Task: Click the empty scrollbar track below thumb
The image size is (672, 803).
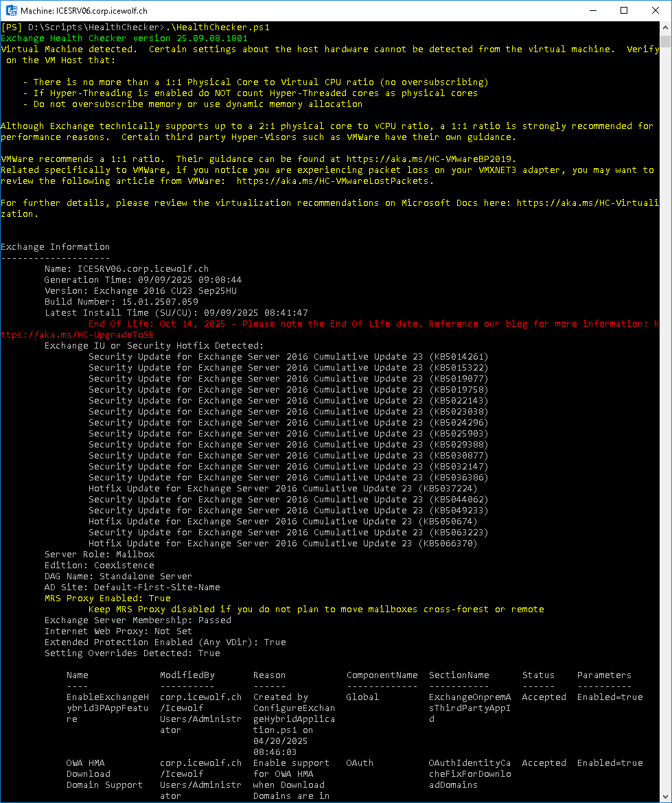Action: [665, 412]
